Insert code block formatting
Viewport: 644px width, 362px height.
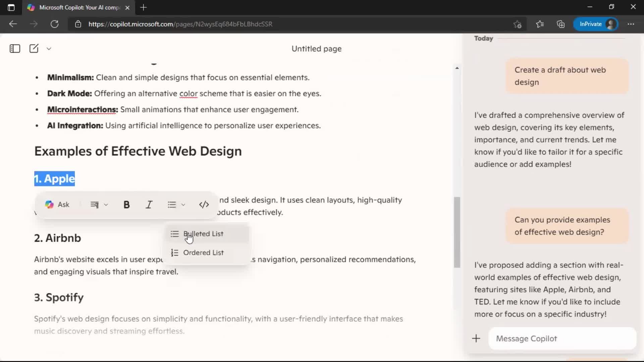click(204, 204)
